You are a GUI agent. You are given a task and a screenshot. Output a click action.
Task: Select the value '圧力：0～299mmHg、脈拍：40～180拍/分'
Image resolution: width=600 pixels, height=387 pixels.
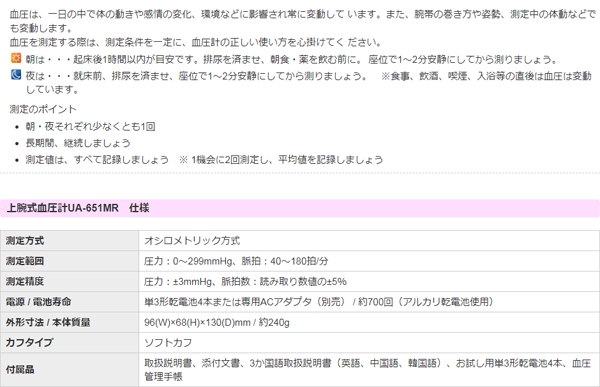tap(236, 261)
